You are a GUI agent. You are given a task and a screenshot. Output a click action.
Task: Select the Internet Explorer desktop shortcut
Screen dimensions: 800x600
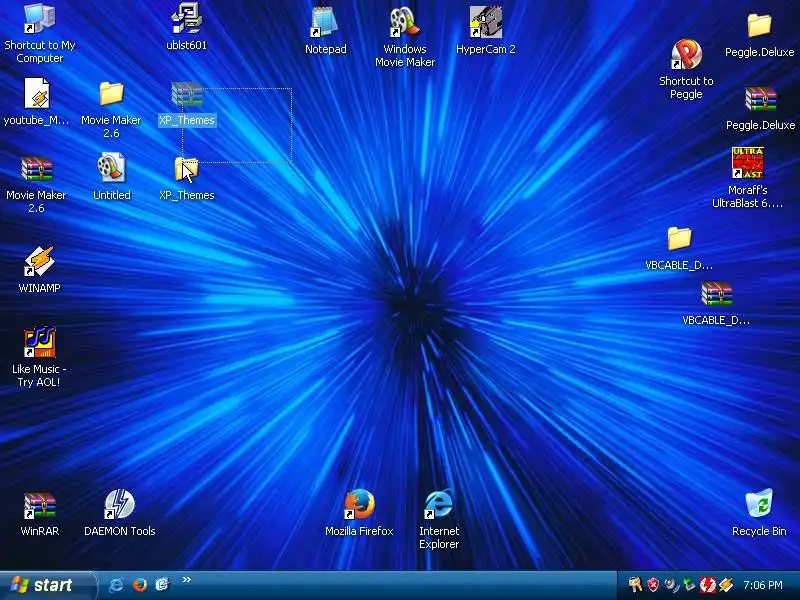tap(439, 504)
